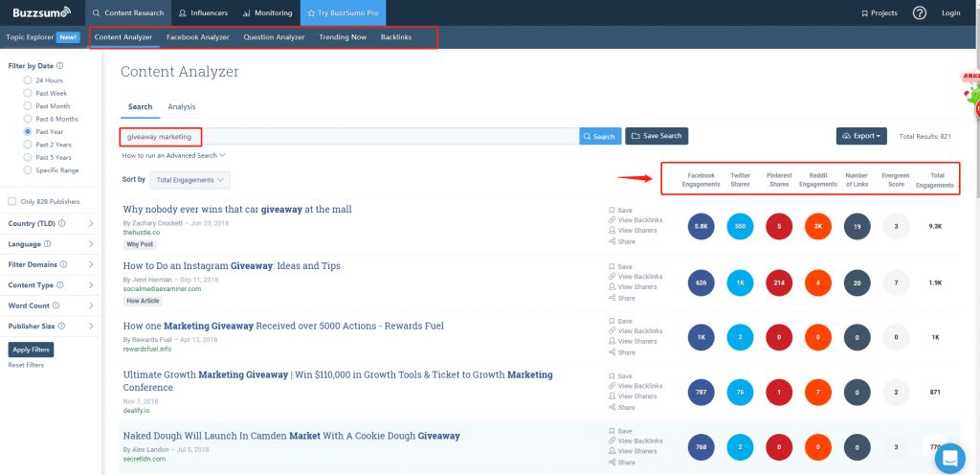Click the Apply Filters button
The height and width of the screenshot is (475, 980).
[31, 350]
